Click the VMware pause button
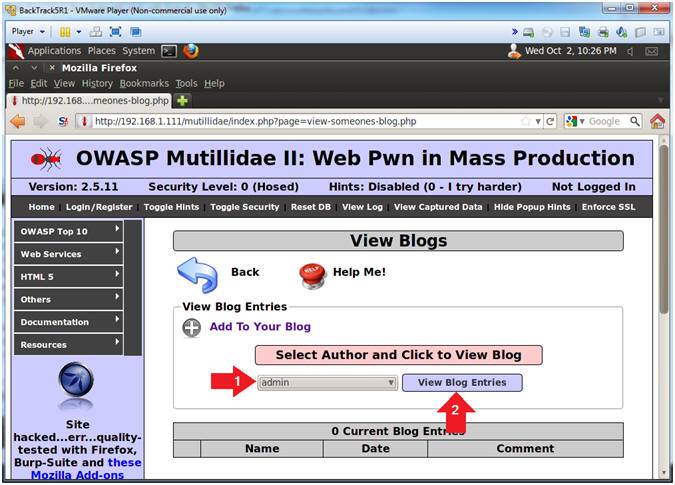Image resolution: width=675 pixels, height=485 pixels. click(x=65, y=32)
